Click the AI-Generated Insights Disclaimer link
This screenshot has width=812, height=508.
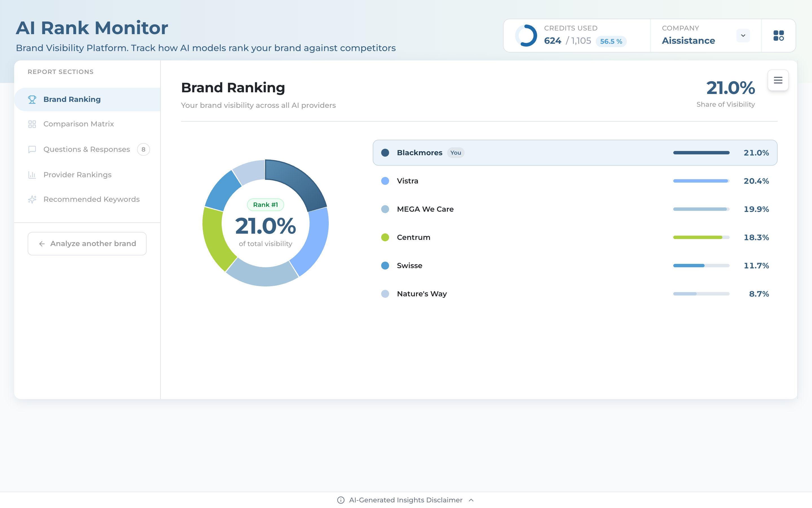tap(406, 500)
